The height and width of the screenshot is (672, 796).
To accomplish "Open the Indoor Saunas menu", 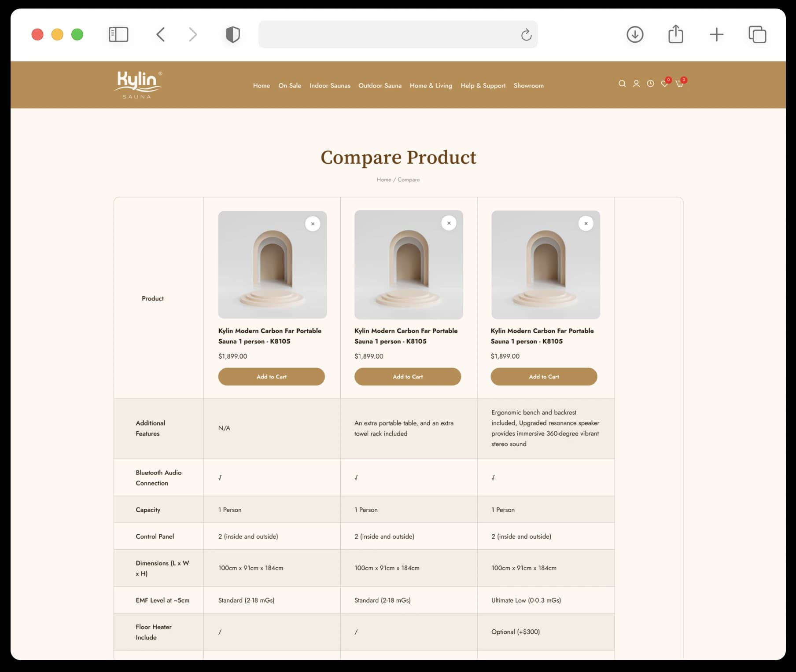I will point(330,85).
